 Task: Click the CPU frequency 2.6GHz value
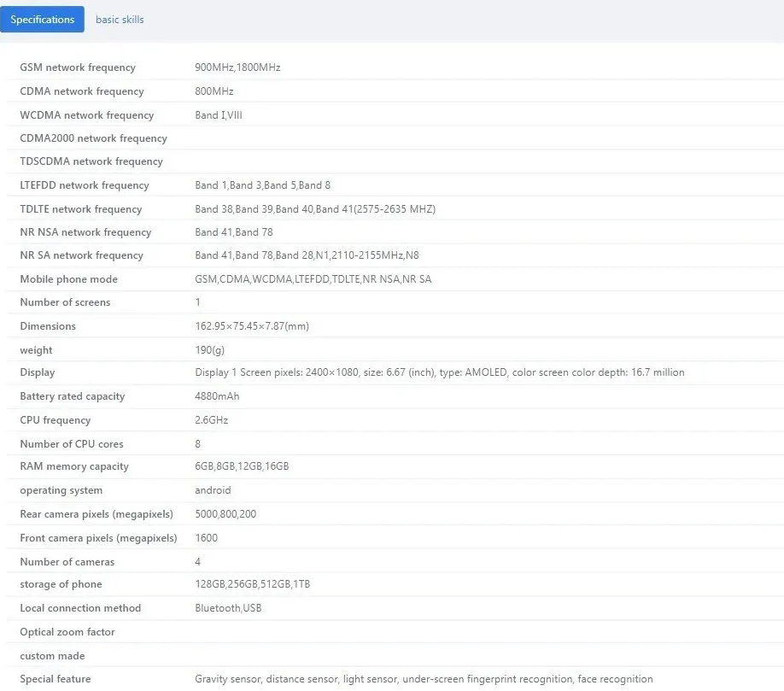pos(212,420)
